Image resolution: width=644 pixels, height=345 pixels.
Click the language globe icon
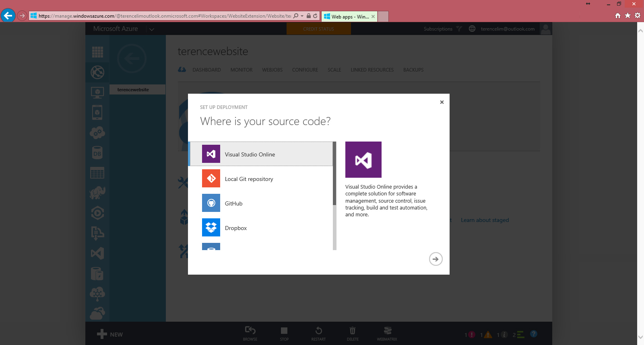472,29
